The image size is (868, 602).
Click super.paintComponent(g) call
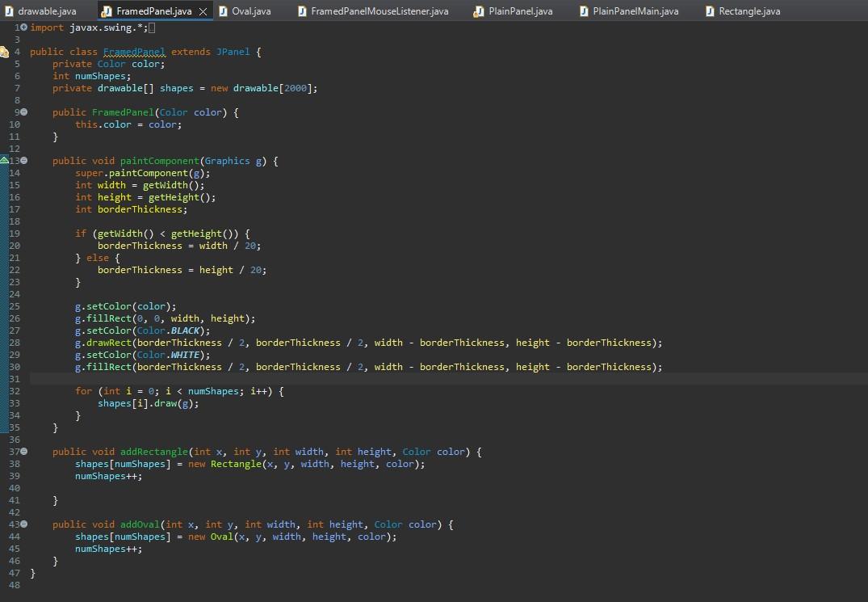[x=140, y=173]
